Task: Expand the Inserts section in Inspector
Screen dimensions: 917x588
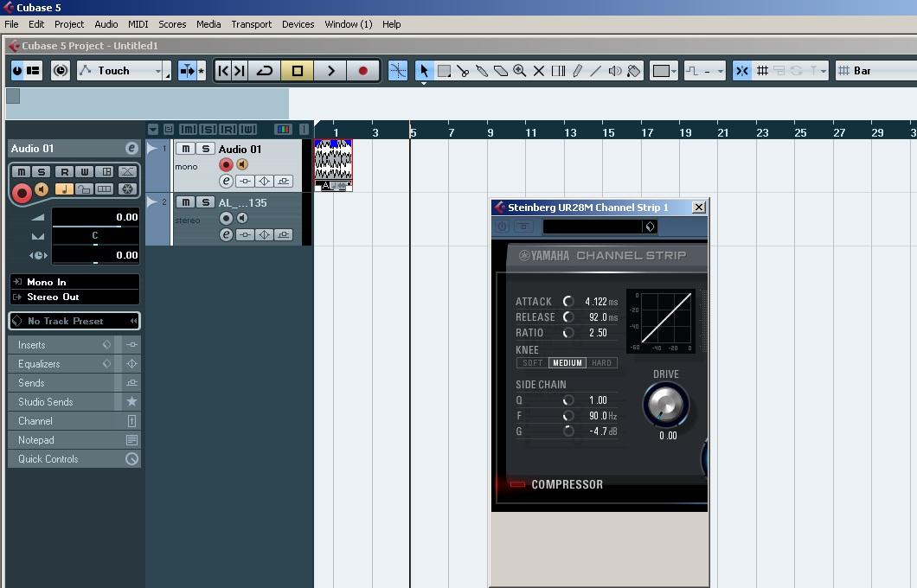Action: 61,345
